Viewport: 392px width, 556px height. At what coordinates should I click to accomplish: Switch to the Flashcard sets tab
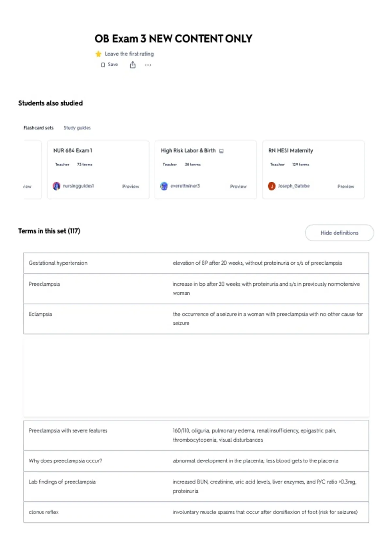[x=38, y=128]
